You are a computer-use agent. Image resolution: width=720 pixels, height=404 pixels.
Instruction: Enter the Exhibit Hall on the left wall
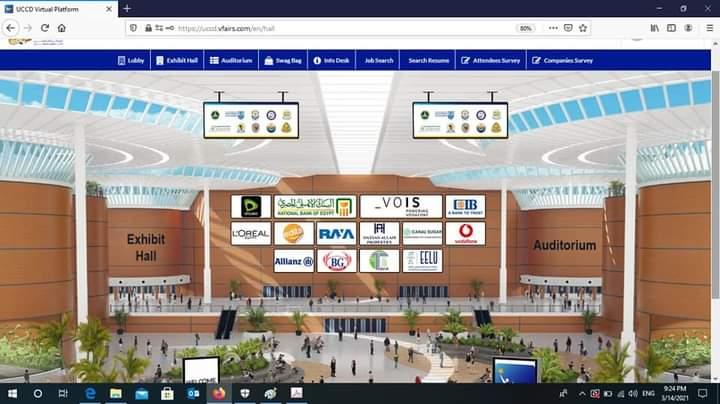tap(146, 246)
